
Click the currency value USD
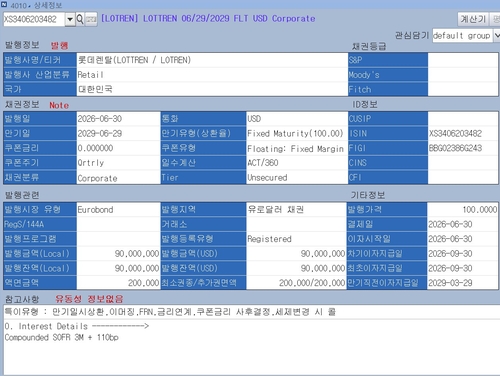[x=254, y=119]
